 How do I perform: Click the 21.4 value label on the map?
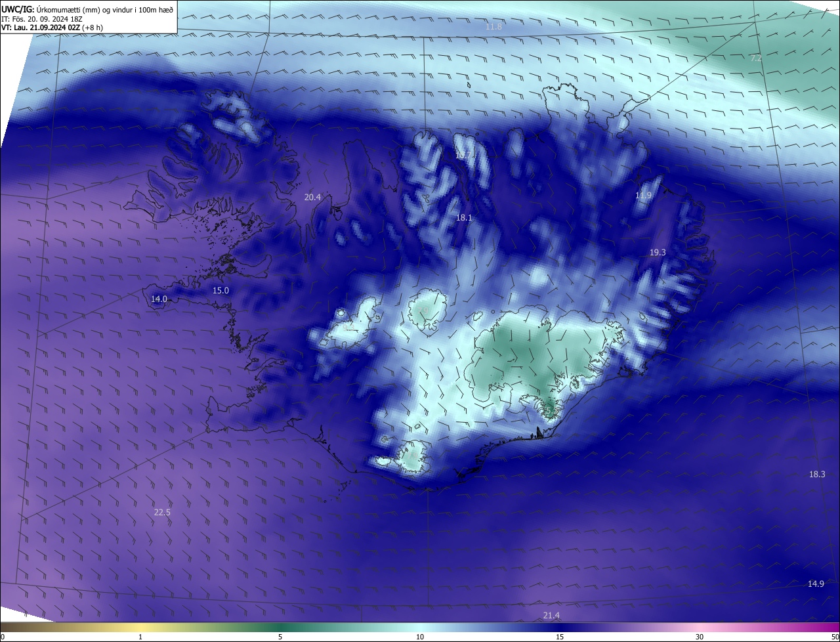(551, 614)
